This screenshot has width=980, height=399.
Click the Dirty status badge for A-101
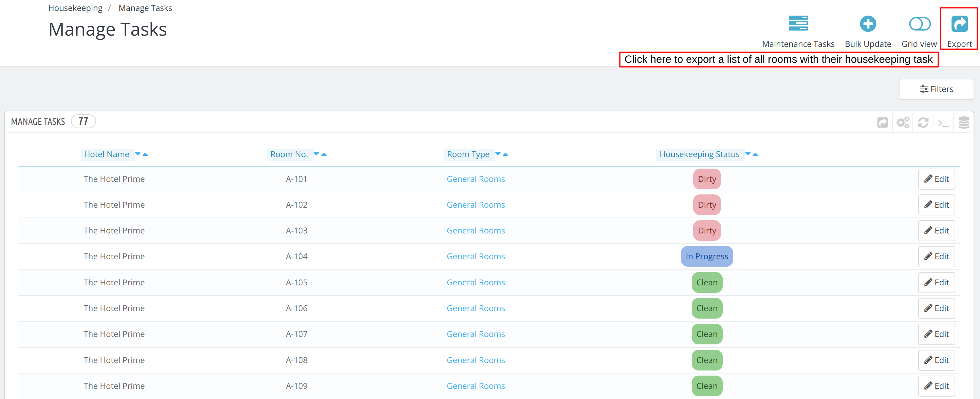(707, 179)
